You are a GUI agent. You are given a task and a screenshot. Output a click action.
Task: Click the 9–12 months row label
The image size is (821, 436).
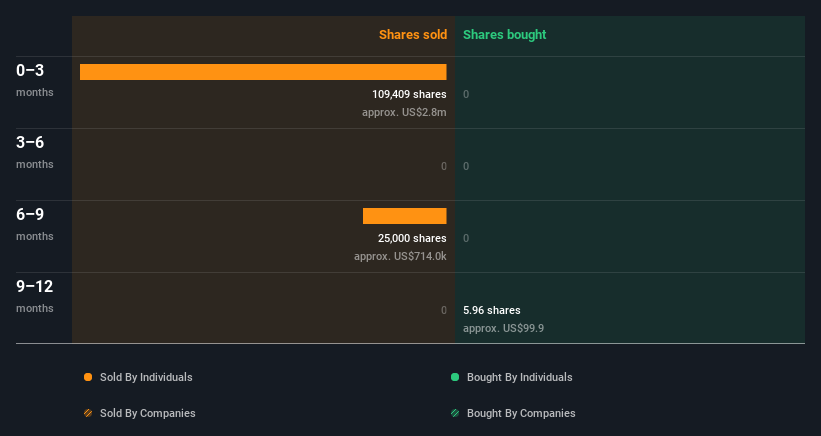tap(35, 296)
